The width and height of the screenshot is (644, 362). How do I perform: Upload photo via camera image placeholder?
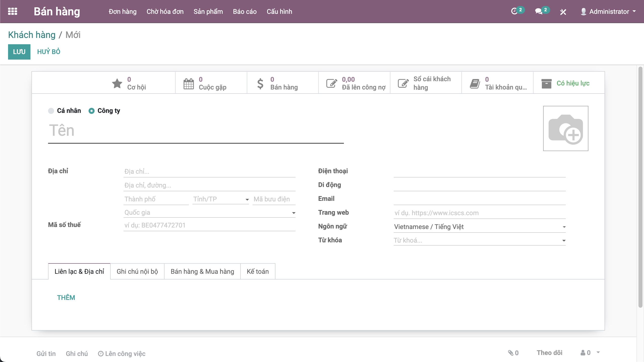tap(566, 128)
